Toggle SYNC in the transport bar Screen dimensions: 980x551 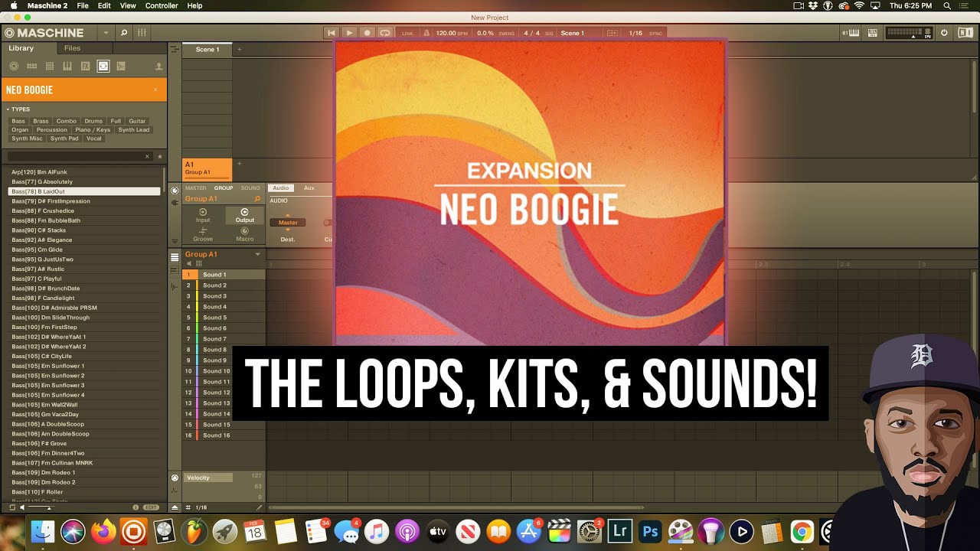pyautogui.click(x=655, y=33)
